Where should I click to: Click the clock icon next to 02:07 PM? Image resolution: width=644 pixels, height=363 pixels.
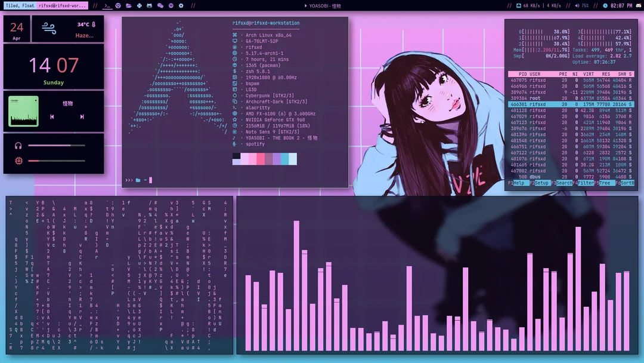pyautogui.click(x=605, y=5)
